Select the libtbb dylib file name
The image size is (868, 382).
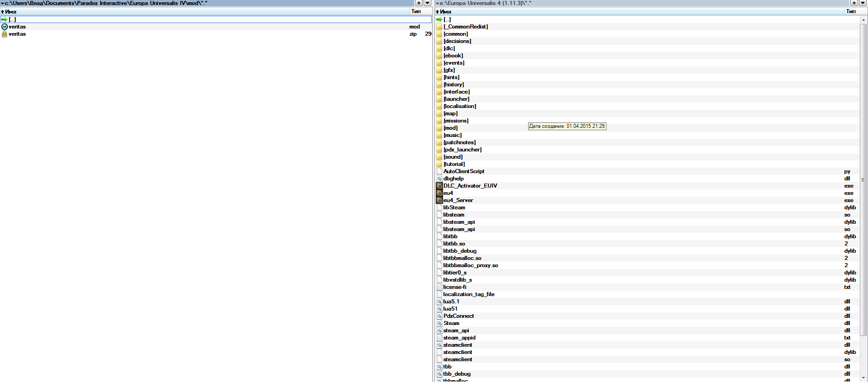(x=450, y=236)
